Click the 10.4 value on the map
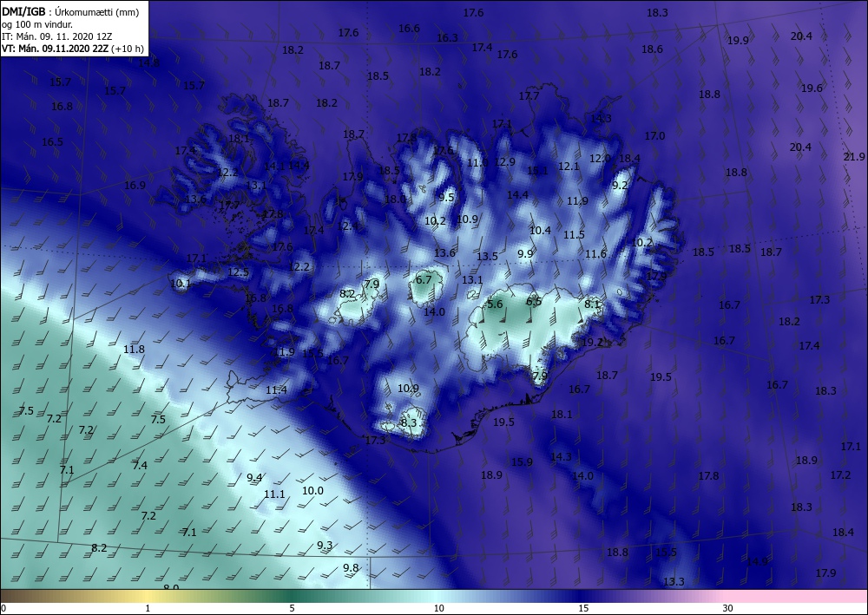The height and width of the screenshot is (615, 868). [540, 231]
